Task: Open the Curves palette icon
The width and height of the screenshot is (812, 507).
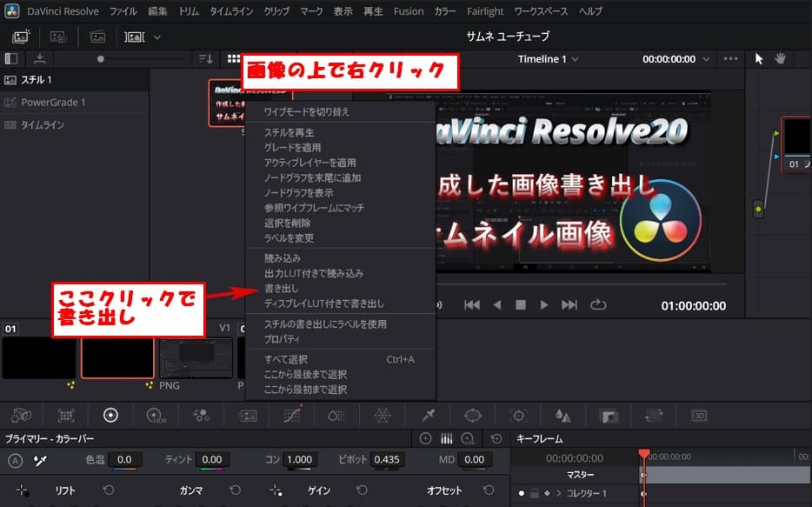Action: pyautogui.click(x=293, y=416)
